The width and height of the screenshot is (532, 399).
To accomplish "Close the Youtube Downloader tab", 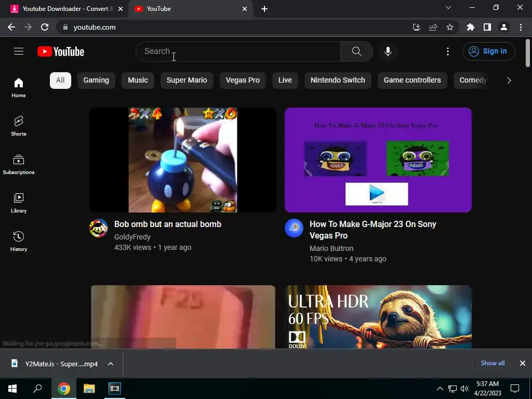I will (x=121, y=9).
